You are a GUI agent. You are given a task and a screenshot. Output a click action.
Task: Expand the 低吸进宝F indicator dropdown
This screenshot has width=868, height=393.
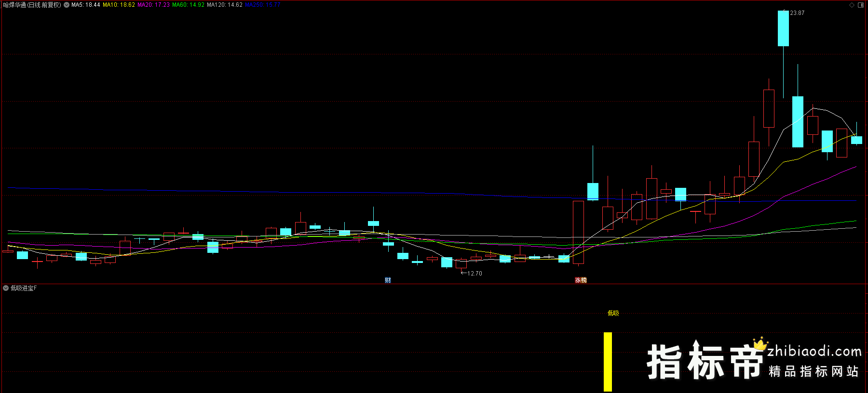coord(6,288)
